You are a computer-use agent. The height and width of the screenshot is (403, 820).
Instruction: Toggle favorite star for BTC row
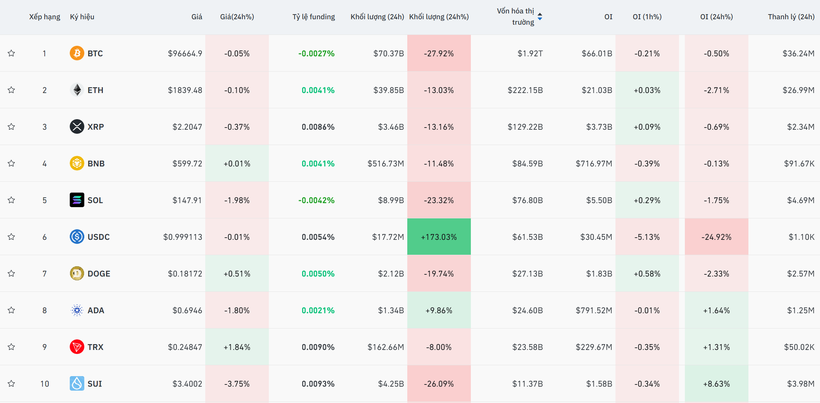[11, 53]
